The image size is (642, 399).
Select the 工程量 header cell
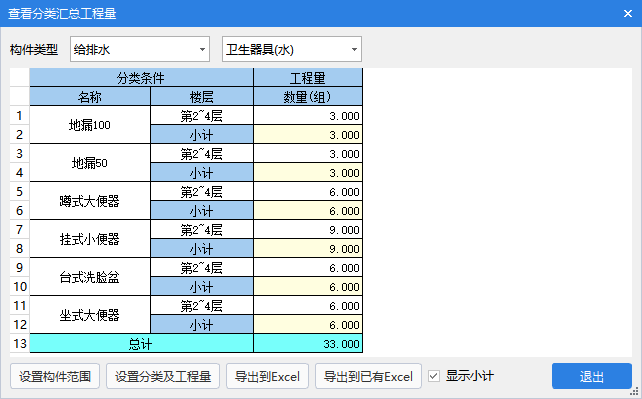(x=308, y=77)
